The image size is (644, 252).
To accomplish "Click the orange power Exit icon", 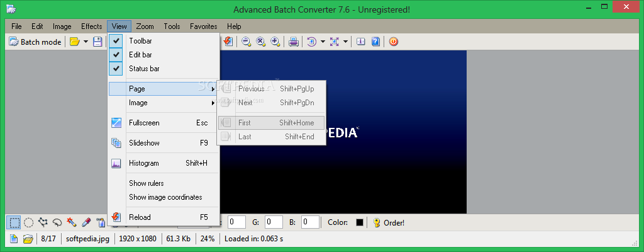I will tap(394, 42).
